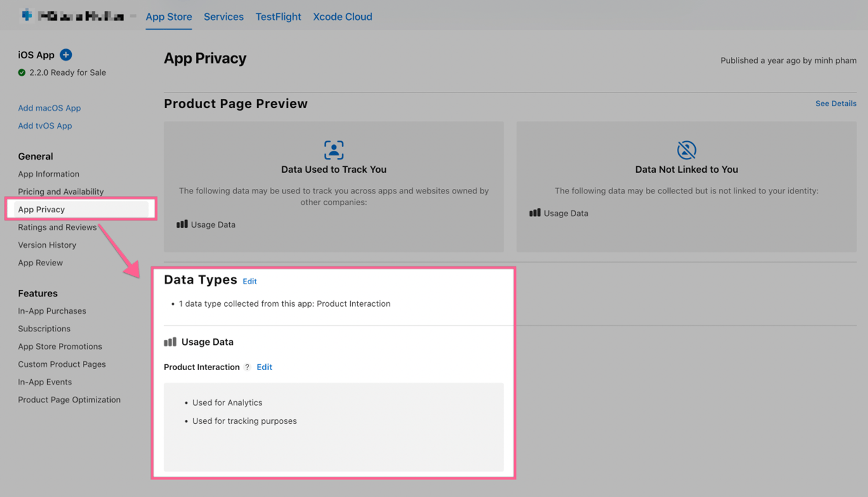Screen dimensions: 868x497
Task: Click the General section header
Action: (x=36, y=156)
